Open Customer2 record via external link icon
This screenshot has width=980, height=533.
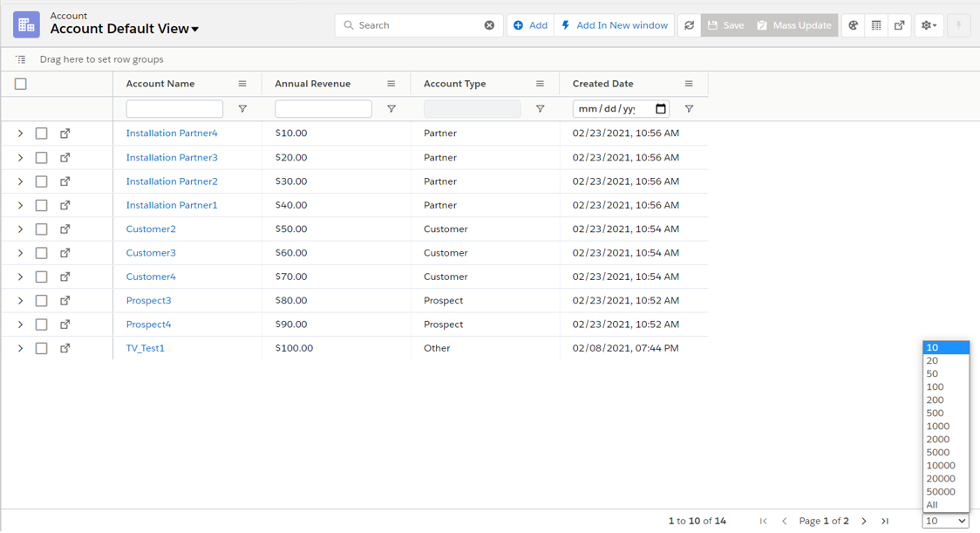(65, 229)
